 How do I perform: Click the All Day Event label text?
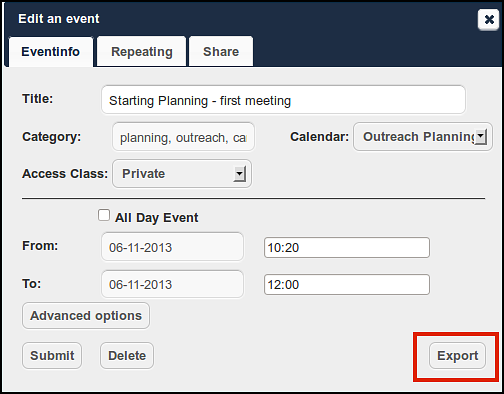click(157, 218)
